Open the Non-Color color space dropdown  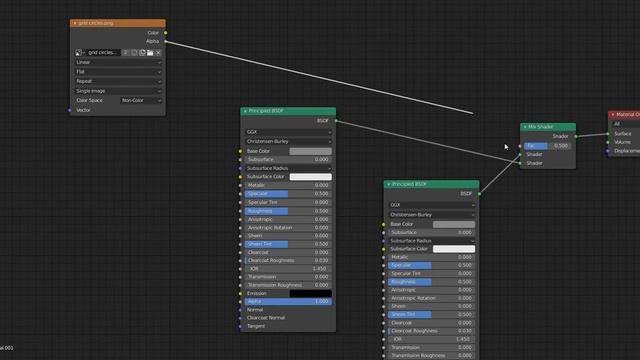[x=141, y=100]
